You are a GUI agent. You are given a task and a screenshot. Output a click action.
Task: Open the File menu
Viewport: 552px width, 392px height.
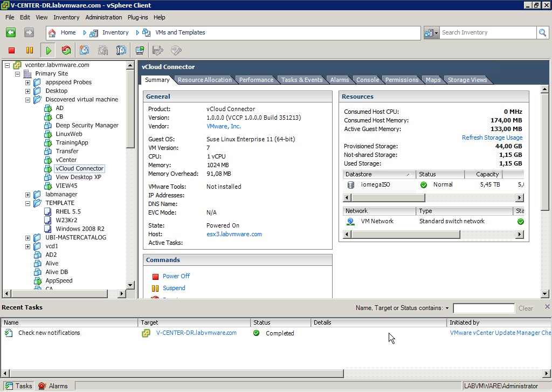[x=10, y=17]
